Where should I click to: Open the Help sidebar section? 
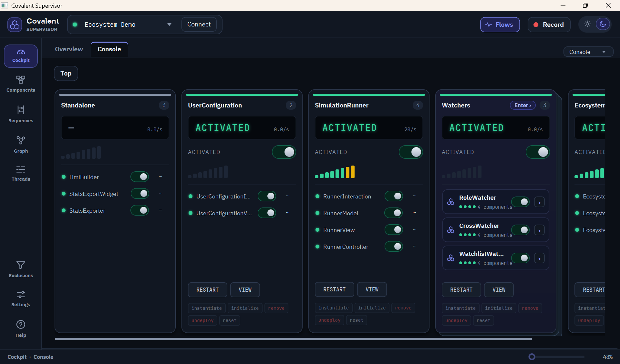[21, 329]
